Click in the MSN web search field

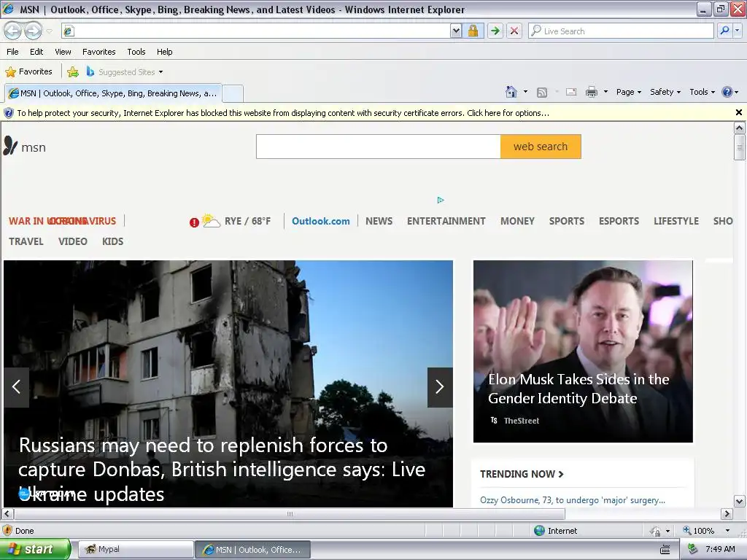click(x=379, y=147)
